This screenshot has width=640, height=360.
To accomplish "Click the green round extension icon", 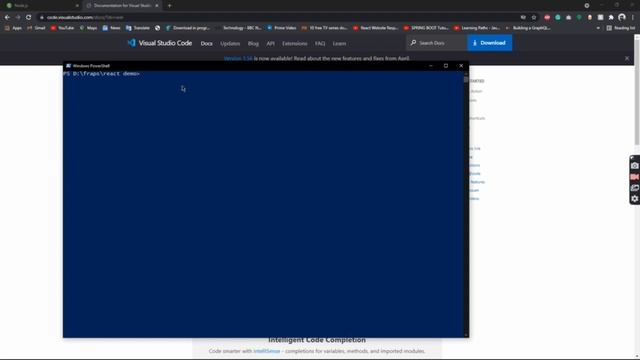I will pyautogui.click(x=558, y=17).
